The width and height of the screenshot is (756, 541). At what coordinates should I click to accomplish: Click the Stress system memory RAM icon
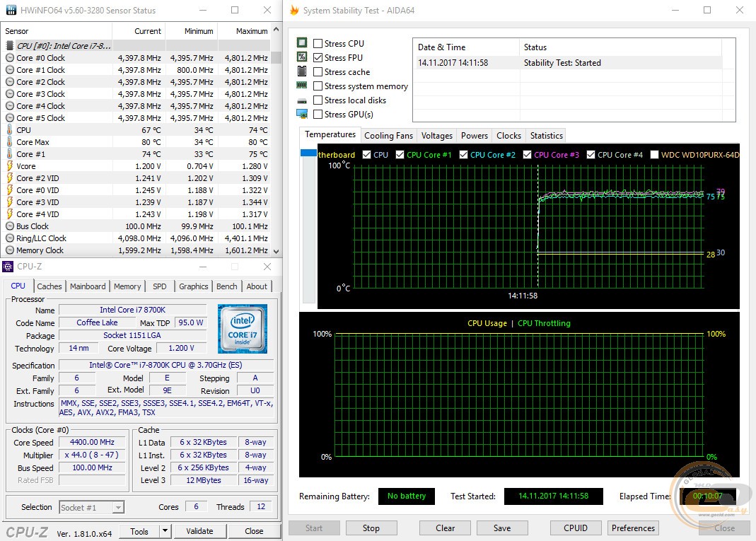click(x=302, y=86)
